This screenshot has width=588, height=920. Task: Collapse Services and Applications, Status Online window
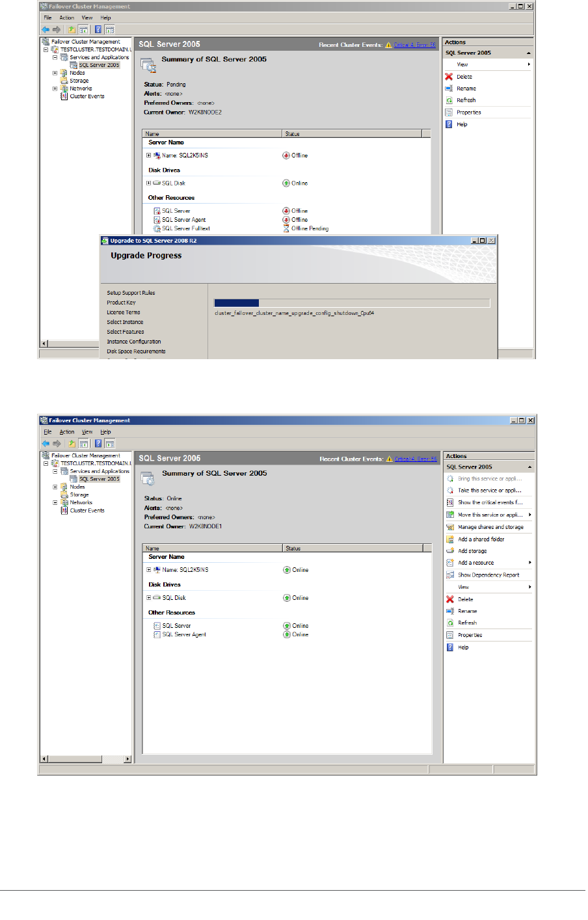(x=55, y=471)
